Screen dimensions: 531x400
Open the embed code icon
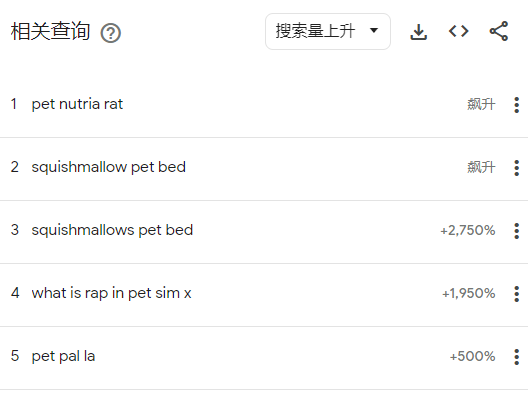click(x=459, y=31)
